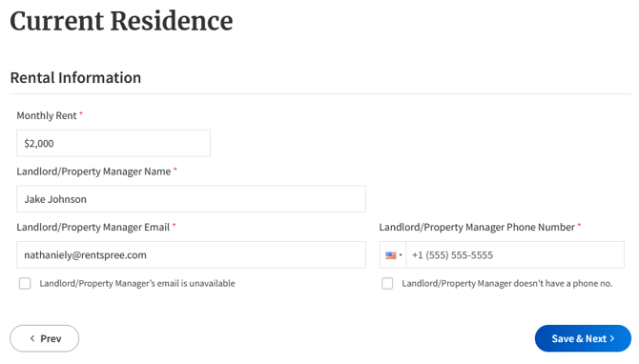Click the Rental Information section heading
639x364 pixels.
click(x=75, y=78)
